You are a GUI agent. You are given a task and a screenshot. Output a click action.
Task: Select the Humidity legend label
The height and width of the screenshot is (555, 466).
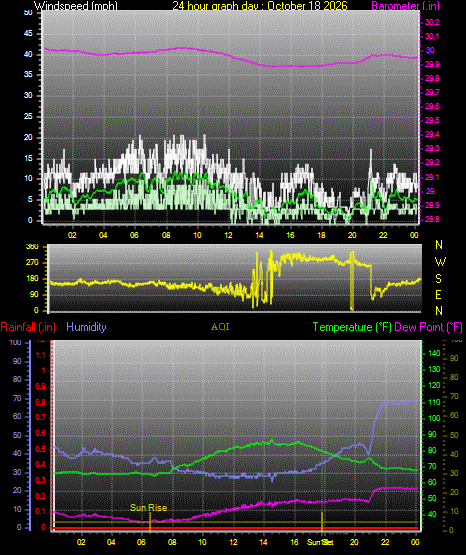86,327
